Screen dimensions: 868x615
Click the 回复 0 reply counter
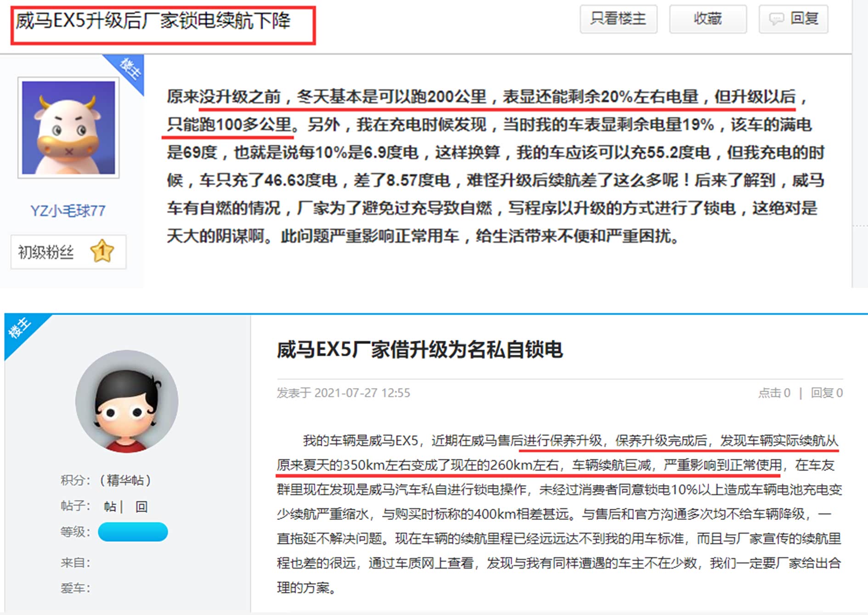pos(827,393)
